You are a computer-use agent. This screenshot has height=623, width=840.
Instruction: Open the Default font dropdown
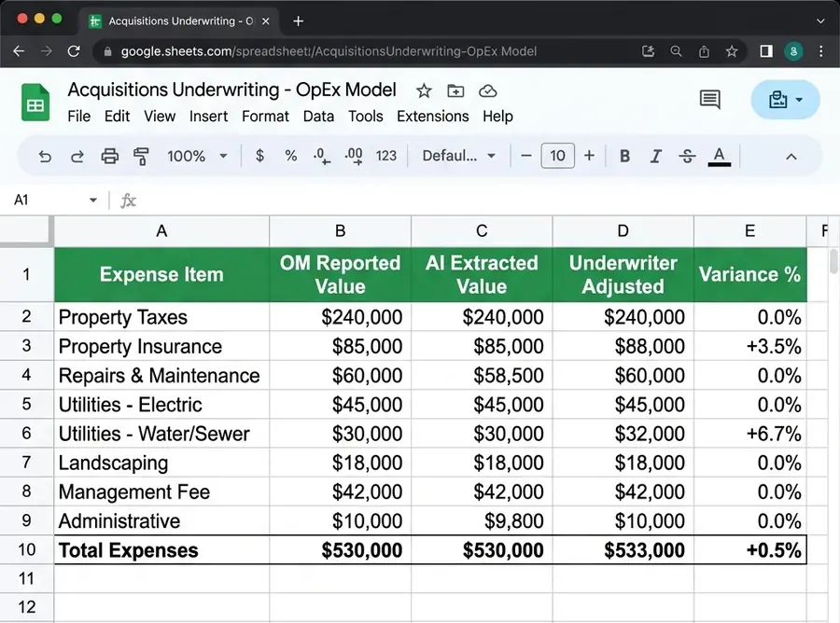pos(458,157)
